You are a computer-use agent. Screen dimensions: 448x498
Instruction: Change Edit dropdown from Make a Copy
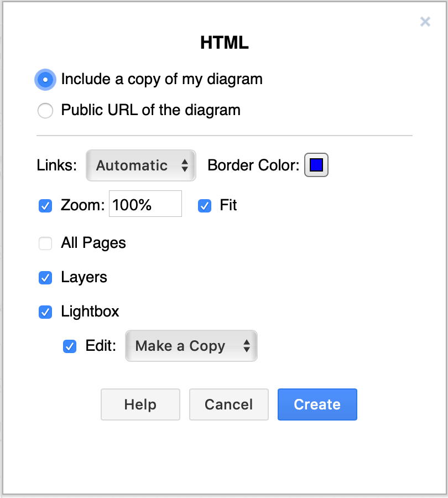tap(191, 346)
